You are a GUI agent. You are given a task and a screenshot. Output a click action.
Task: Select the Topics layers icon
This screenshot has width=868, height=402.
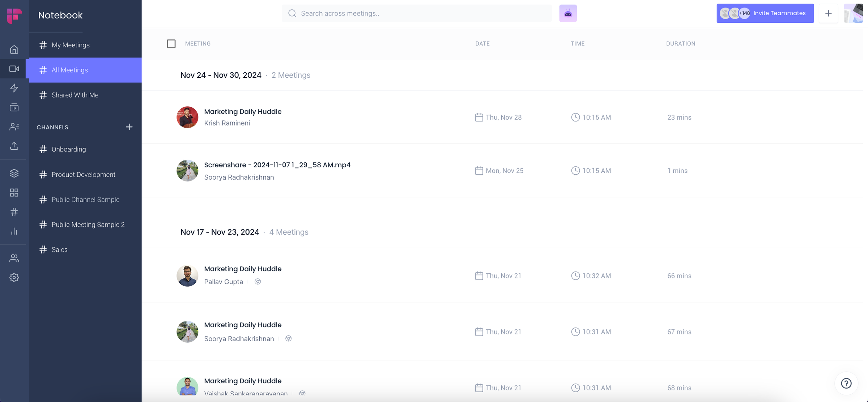[14, 173]
